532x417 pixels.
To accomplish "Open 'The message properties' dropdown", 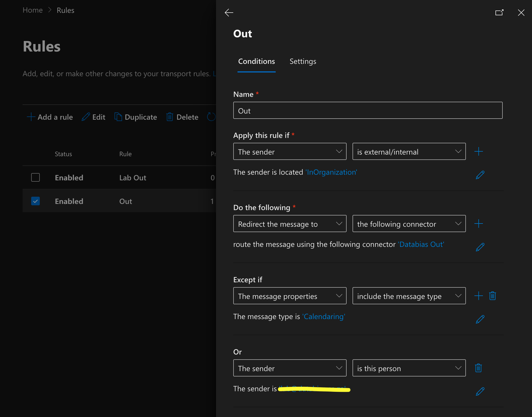I will [290, 296].
